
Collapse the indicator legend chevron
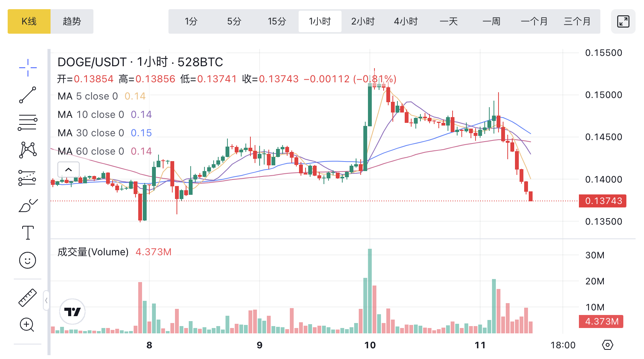pyautogui.click(x=69, y=170)
